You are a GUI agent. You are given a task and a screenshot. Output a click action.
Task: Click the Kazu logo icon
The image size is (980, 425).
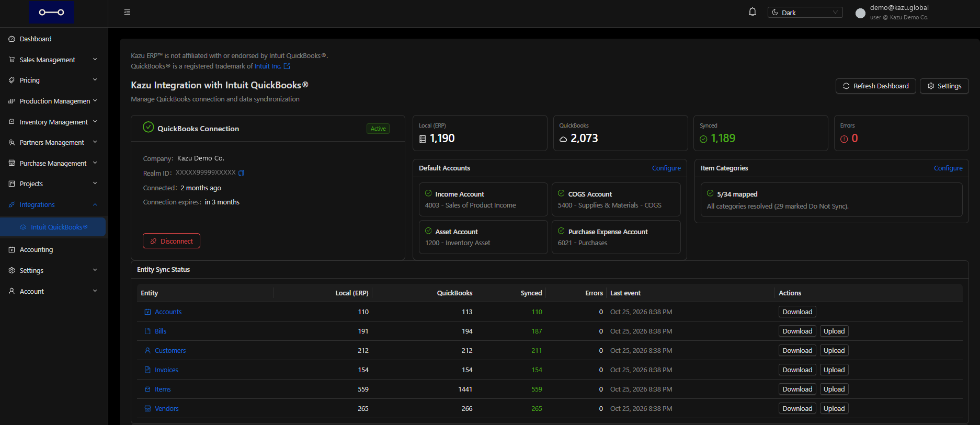[x=51, y=12]
